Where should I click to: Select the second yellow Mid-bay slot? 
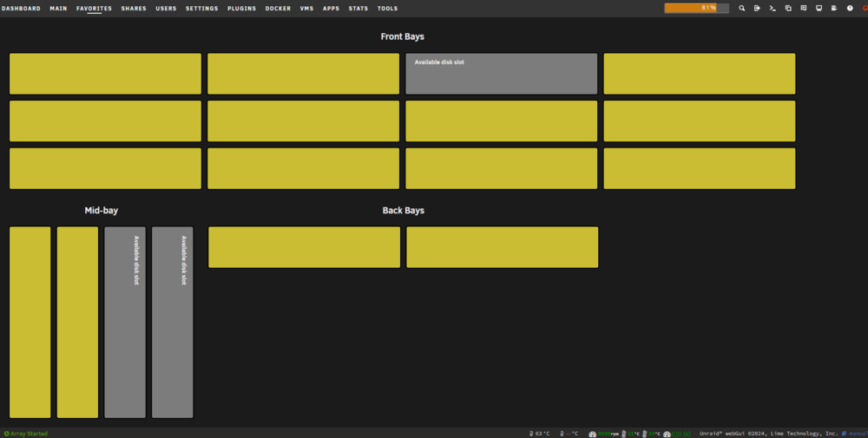(x=77, y=323)
